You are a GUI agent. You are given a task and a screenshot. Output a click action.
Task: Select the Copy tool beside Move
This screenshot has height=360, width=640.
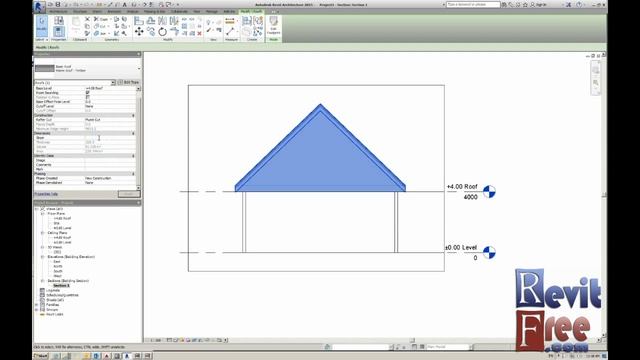(x=151, y=31)
